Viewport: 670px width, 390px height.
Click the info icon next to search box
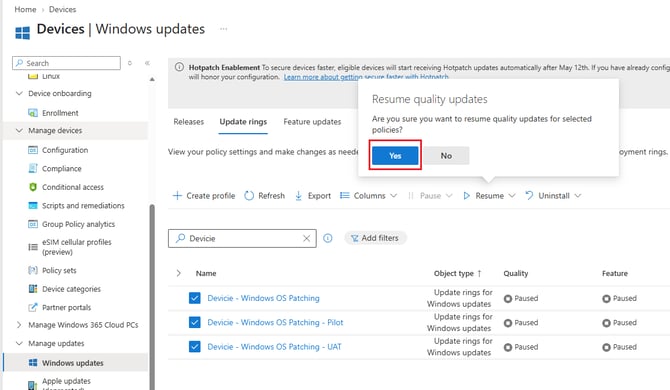click(x=328, y=238)
